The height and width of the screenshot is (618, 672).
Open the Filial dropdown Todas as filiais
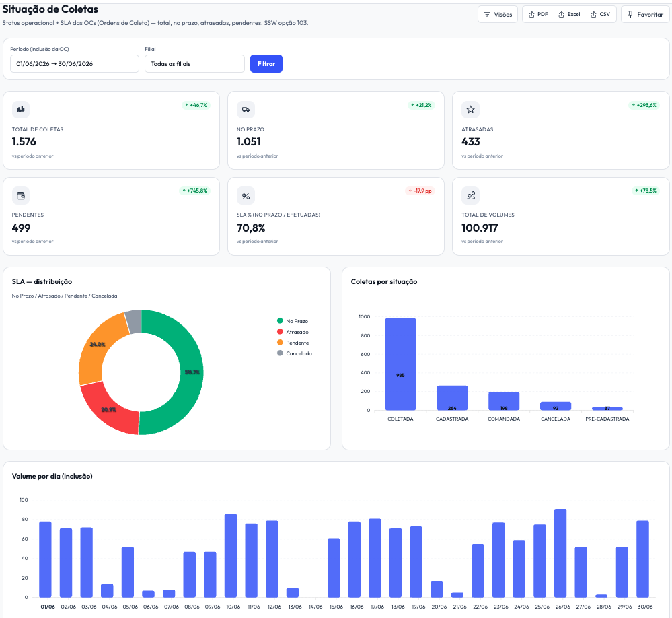pyautogui.click(x=194, y=63)
